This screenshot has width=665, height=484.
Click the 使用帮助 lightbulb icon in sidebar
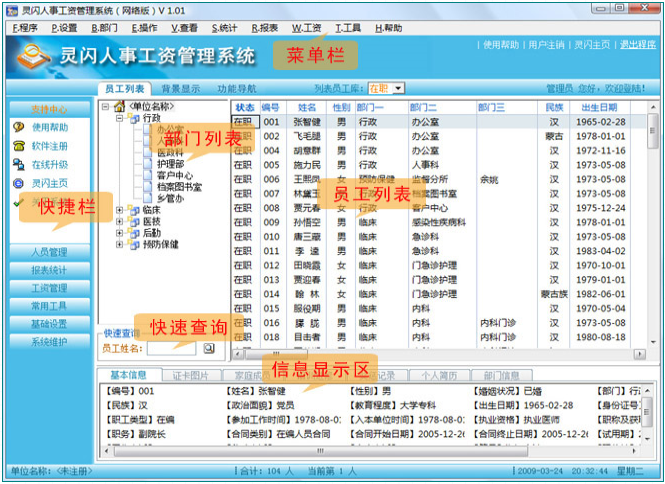[18, 127]
